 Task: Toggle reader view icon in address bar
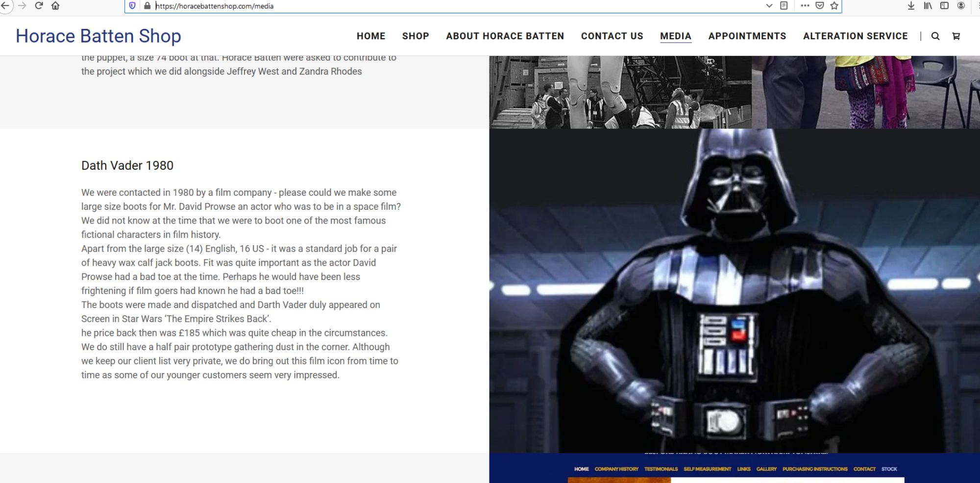(x=784, y=6)
